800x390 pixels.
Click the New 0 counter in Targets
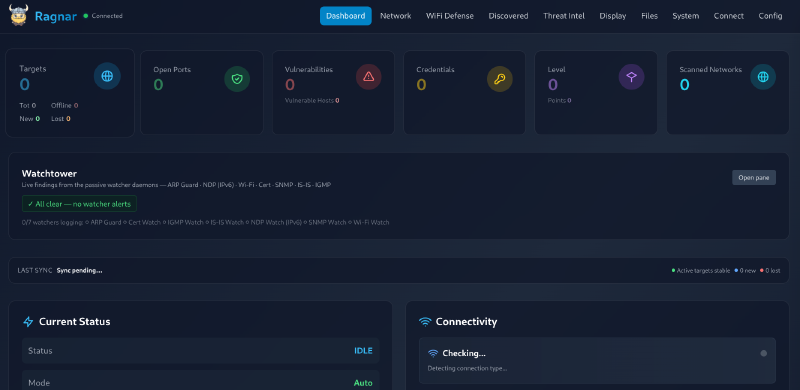click(30, 119)
